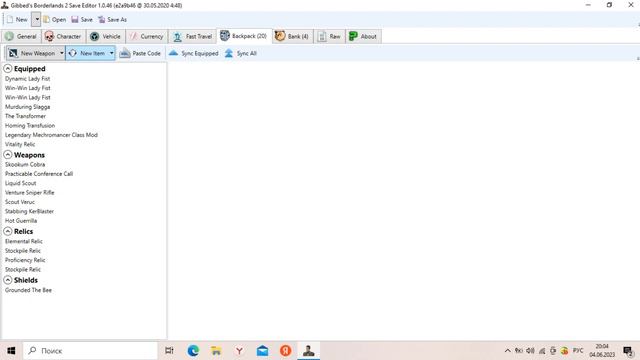
Task: Click Paste Code button
Action: (x=140, y=53)
